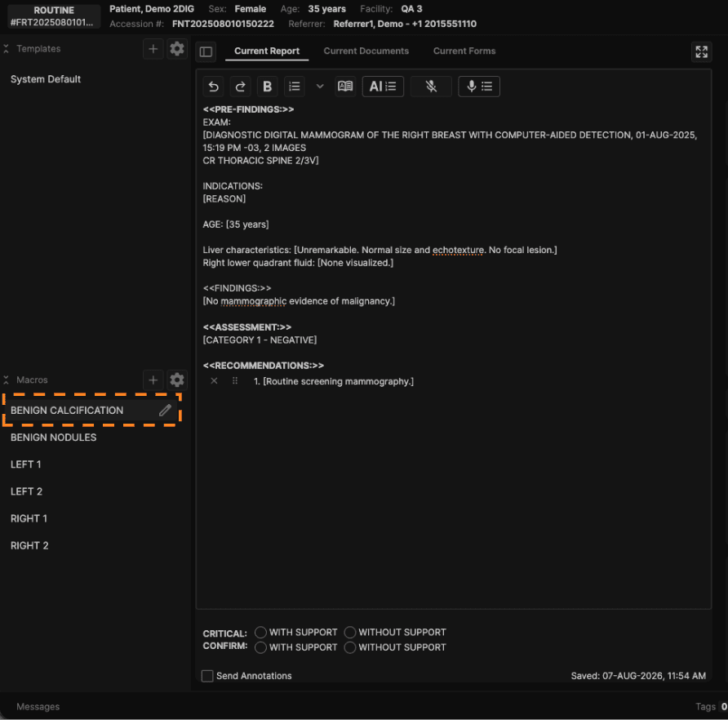The height and width of the screenshot is (720, 728).
Task: Click the AGE: [35 years] line
Action: coord(236,224)
